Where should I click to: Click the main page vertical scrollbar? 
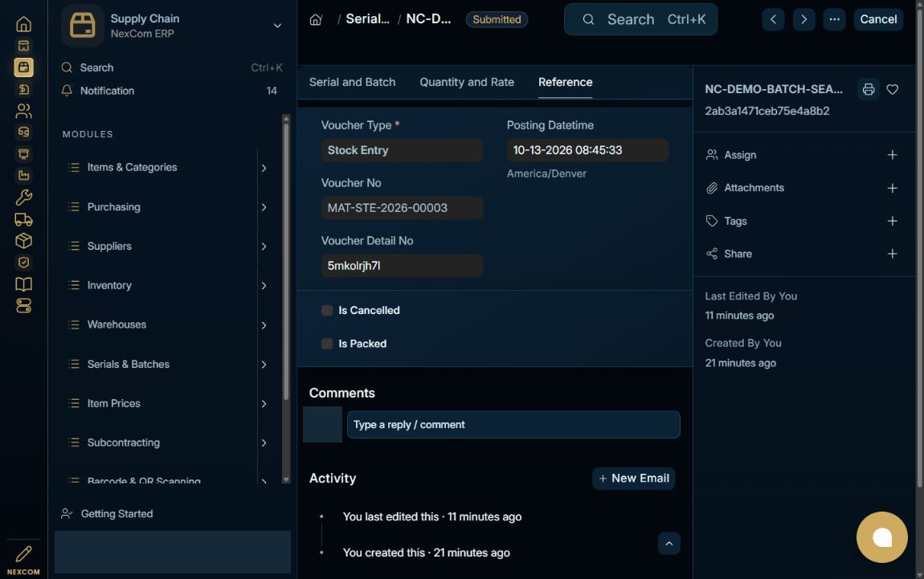(919, 247)
